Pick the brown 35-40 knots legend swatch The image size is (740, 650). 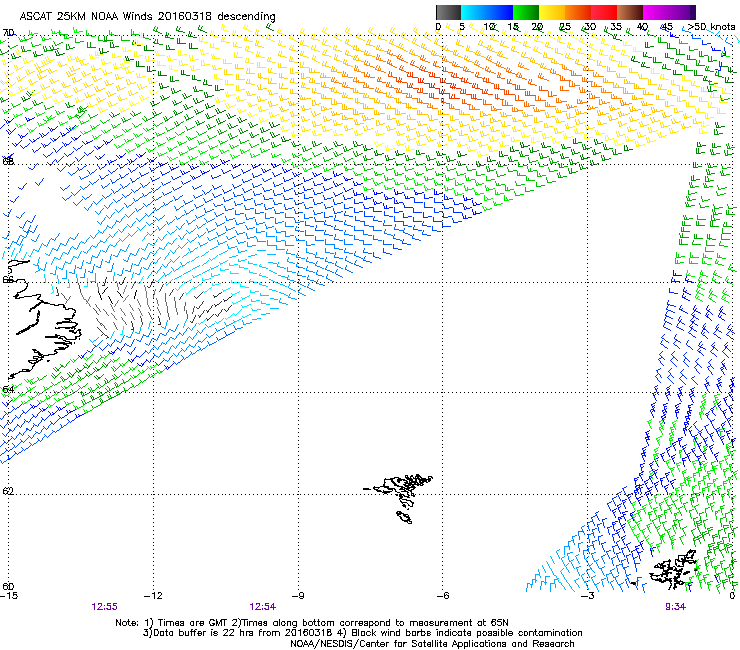[x=630, y=12]
